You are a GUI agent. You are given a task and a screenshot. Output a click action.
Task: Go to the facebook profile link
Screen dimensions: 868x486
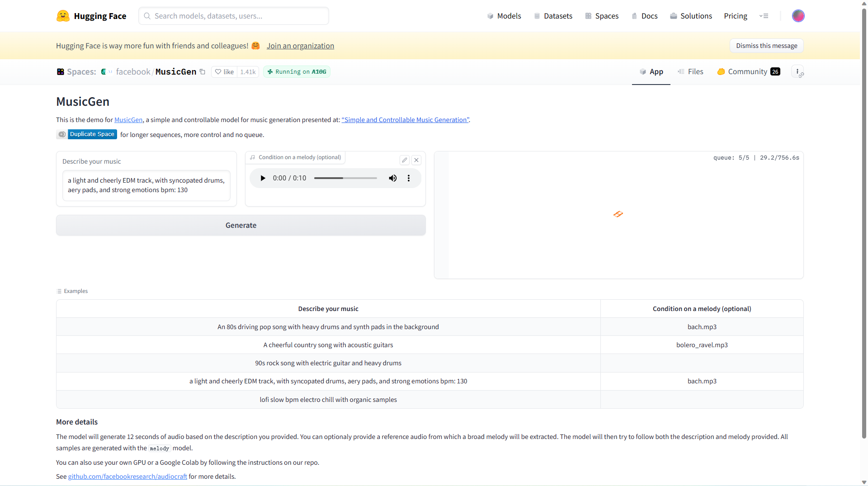click(x=133, y=72)
